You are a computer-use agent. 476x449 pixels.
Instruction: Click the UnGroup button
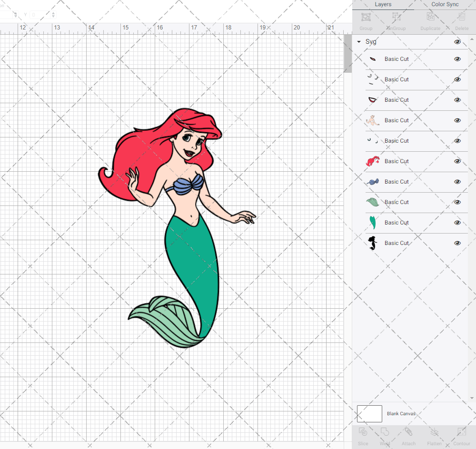click(x=396, y=21)
